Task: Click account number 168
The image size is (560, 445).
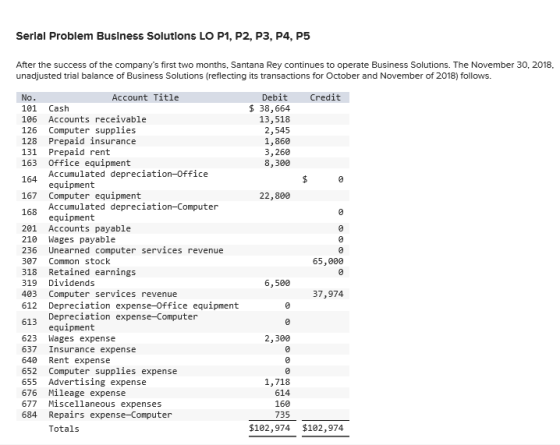Action: click(29, 212)
